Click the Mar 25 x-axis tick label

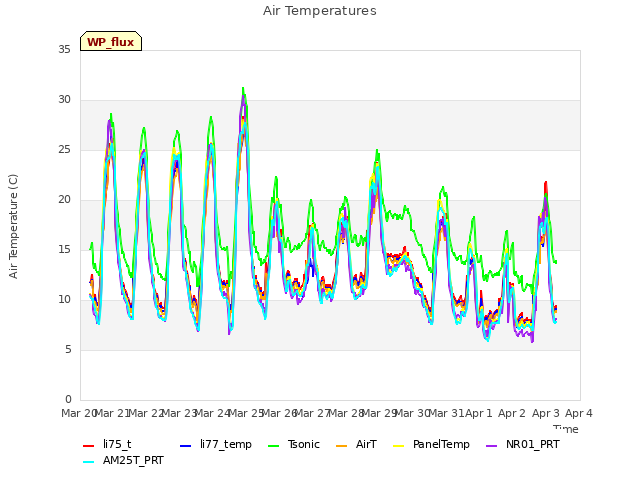(246, 413)
